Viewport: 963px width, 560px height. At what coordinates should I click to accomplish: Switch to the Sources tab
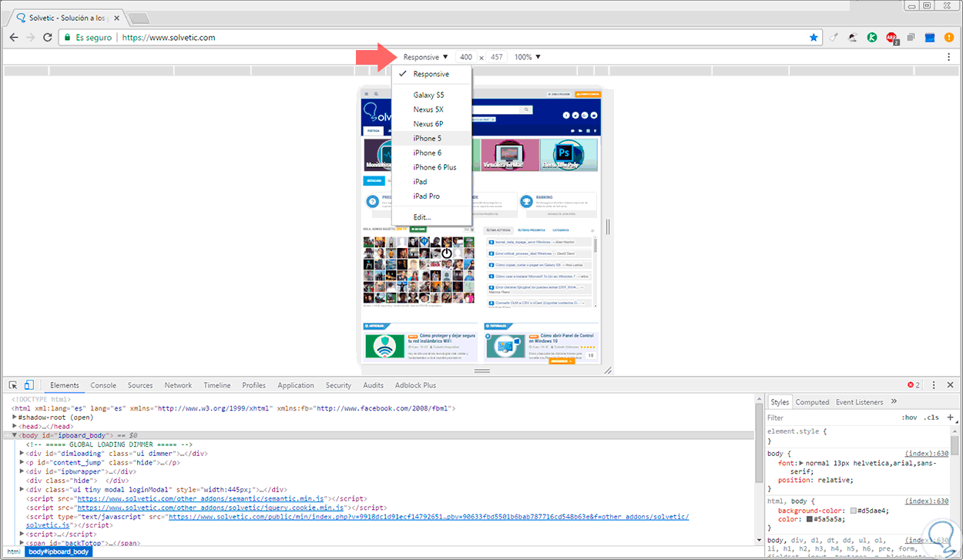pos(140,385)
